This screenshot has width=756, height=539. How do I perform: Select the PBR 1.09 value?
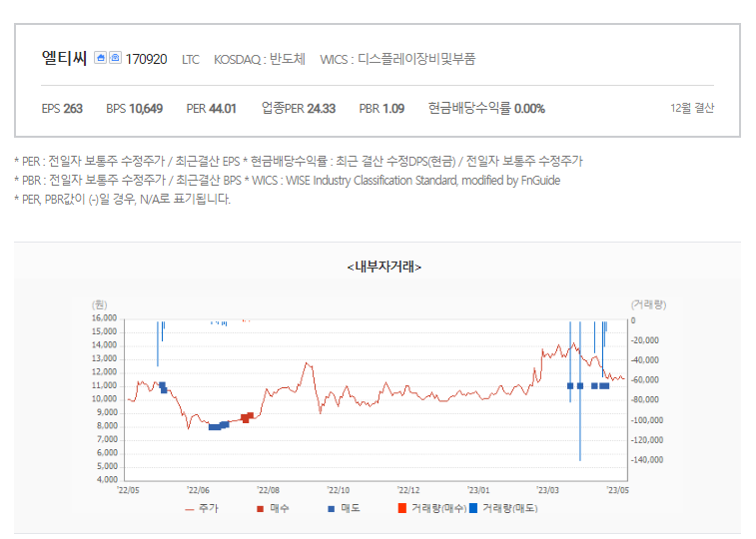[381, 109]
